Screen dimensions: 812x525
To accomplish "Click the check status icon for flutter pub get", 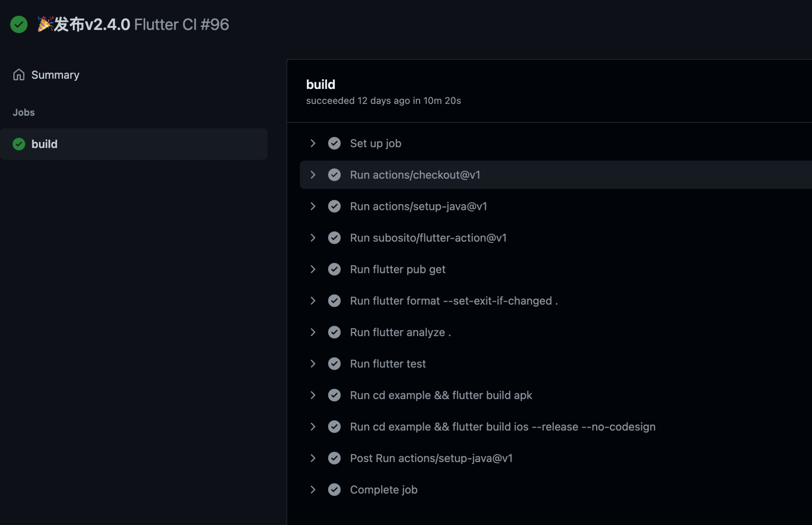I will [334, 269].
